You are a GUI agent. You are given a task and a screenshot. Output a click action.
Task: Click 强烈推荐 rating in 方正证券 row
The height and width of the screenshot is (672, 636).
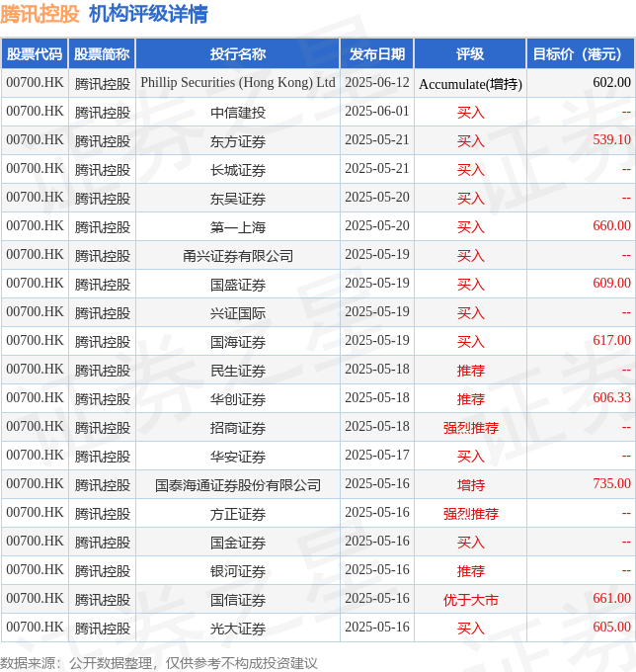pos(470,514)
